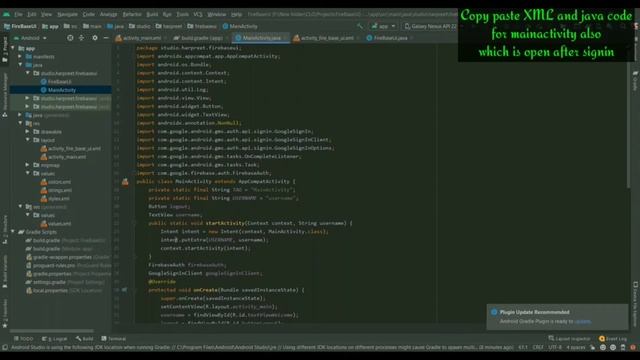Open the Code menu
640x360 pixels.
[x=89, y=14]
